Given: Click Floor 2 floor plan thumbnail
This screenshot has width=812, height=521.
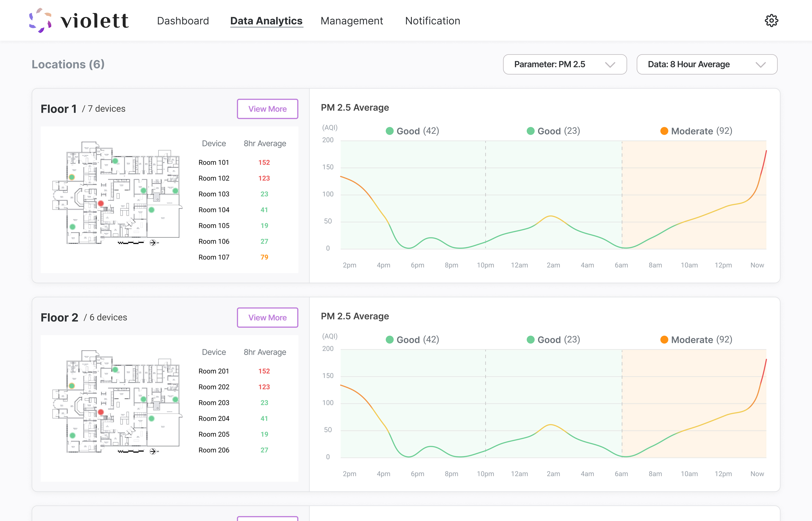Looking at the screenshot, I should point(117,402).
